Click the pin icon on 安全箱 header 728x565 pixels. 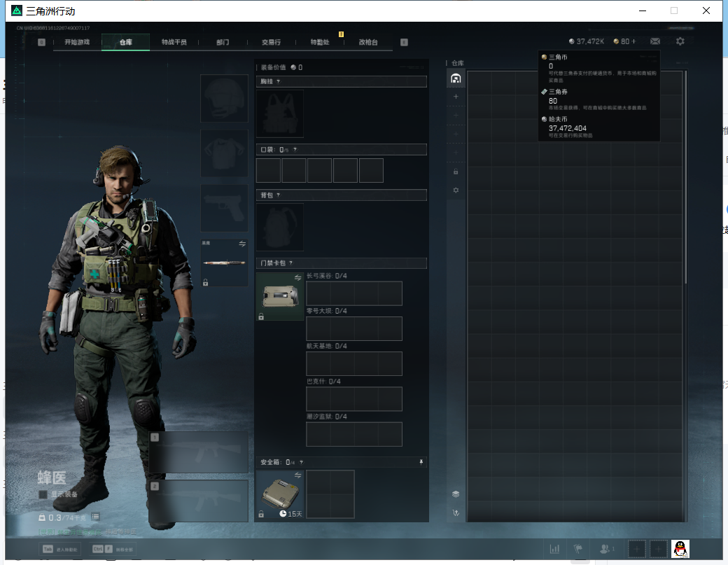[x=421, y=462]
